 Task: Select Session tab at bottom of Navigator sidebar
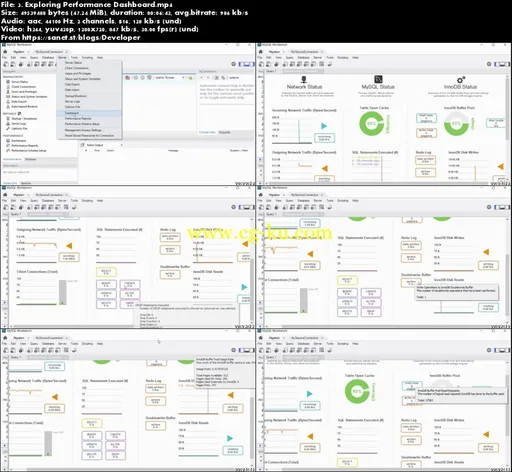(x=26, y=183)
